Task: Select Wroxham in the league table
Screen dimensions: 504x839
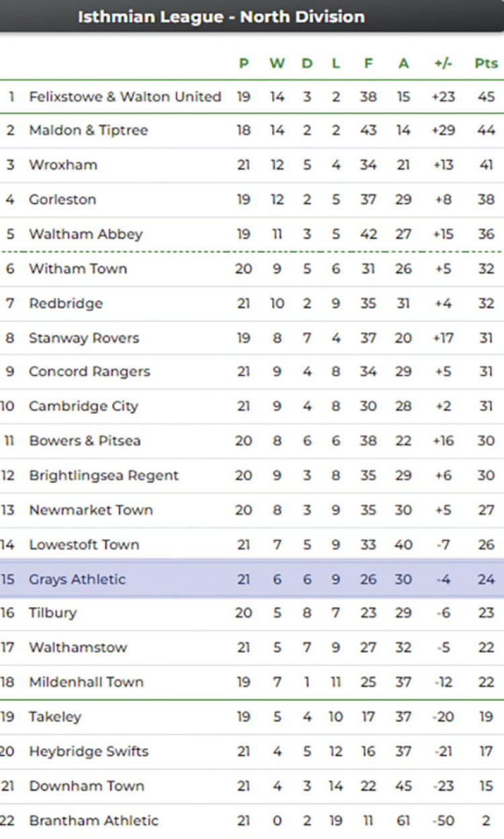Action: [x=63, y=165]
